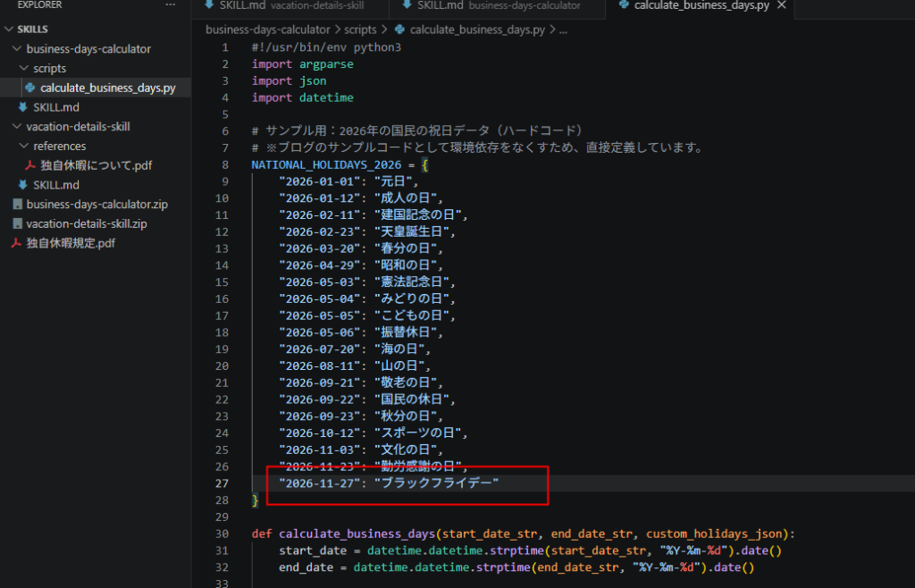Viewport: 915px width, 588px height.
Task: Click PDF icon beside 独自休暇規定.pdf
Action: click(16, 243)
